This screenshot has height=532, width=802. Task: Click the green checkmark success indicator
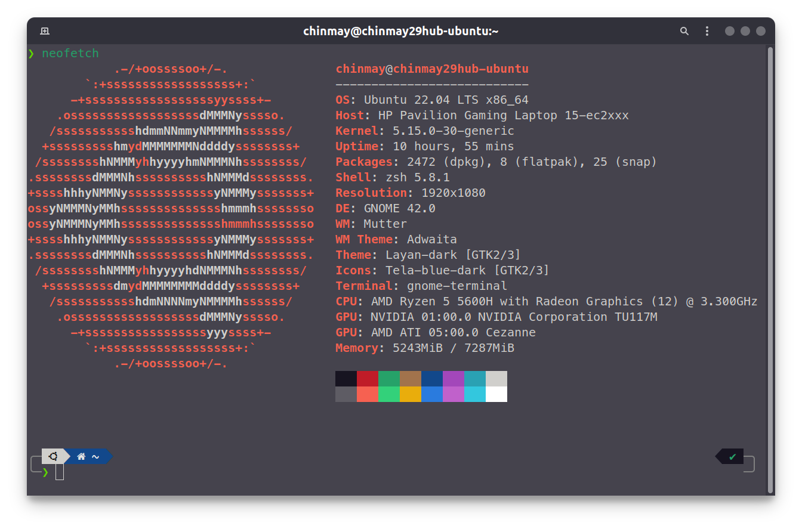pyautogui.click(x=732, y=456)
